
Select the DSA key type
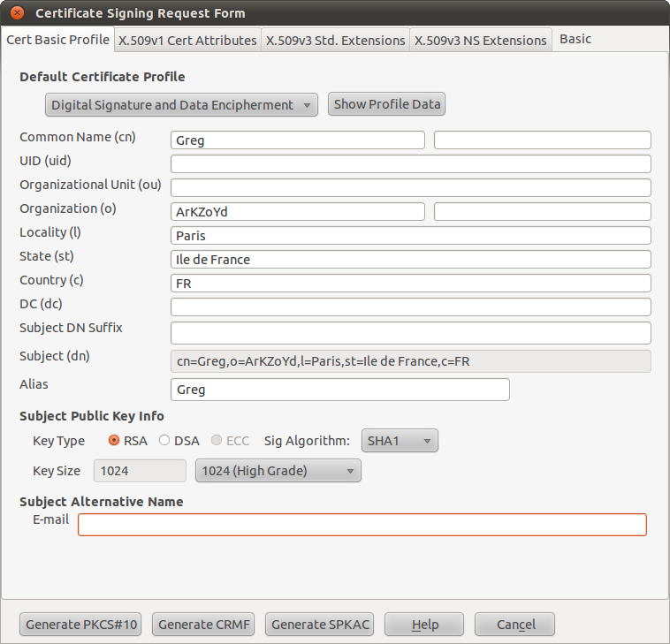164,440
